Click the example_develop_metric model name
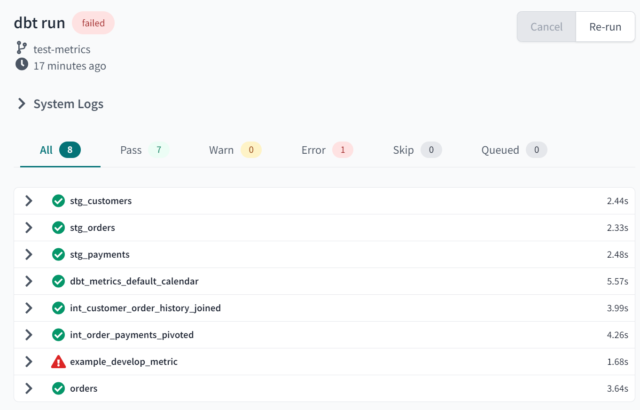The width and height of the screenshot is (640, 410). [123, 362]
